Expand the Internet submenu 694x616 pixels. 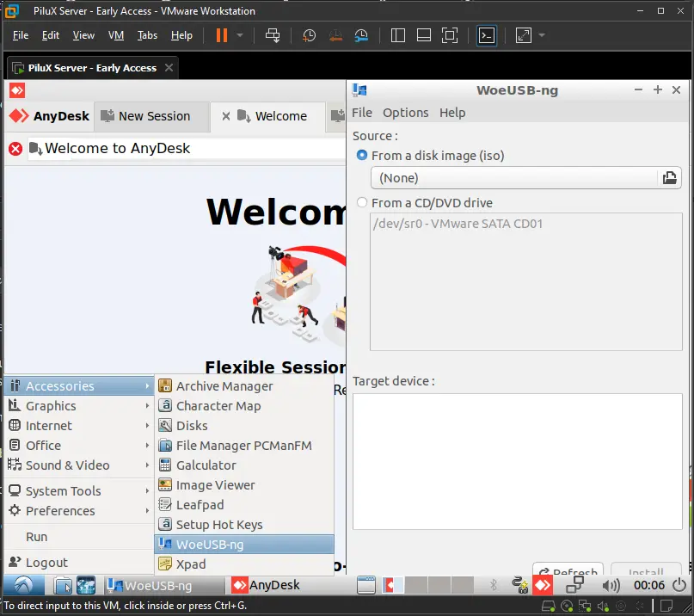[x=79, y=426]
